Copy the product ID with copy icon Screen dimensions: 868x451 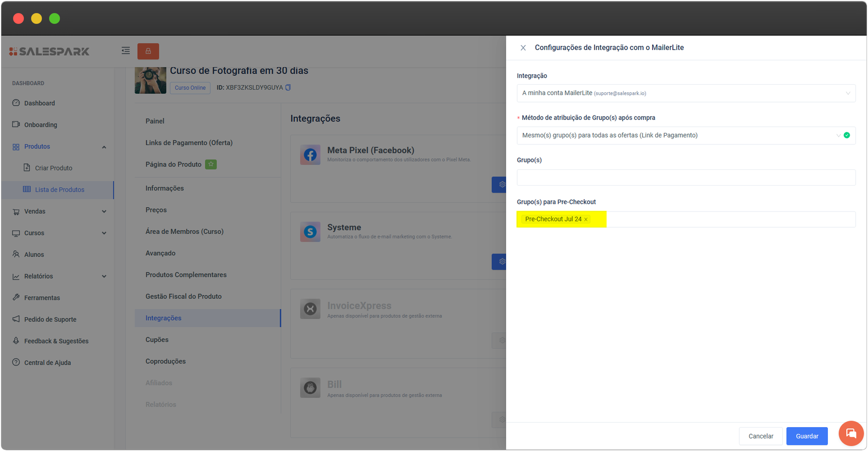[x=288, y=87]
